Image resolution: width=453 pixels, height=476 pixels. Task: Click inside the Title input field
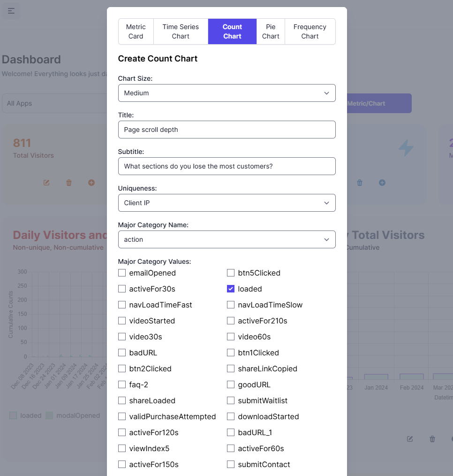click(227, 130)
